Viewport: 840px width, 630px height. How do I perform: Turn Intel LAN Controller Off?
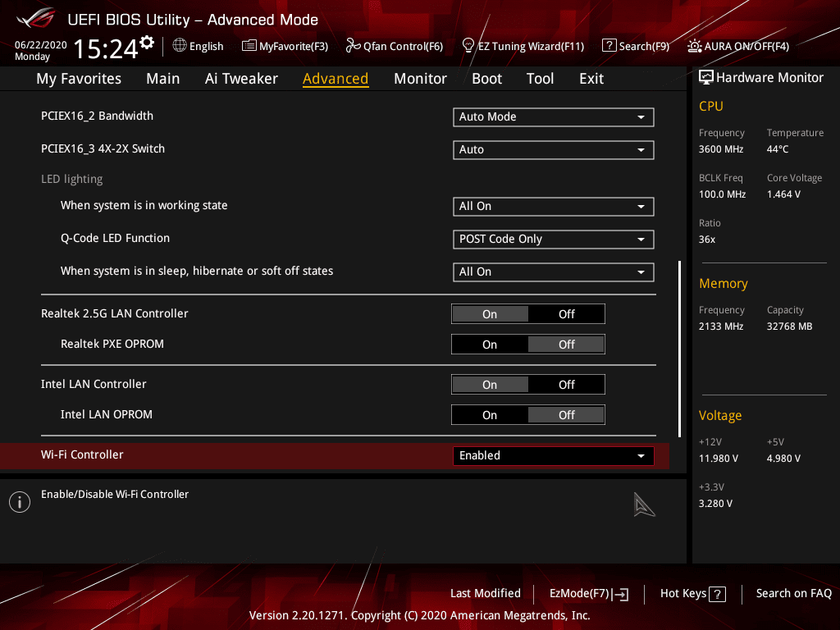[566, 385]
